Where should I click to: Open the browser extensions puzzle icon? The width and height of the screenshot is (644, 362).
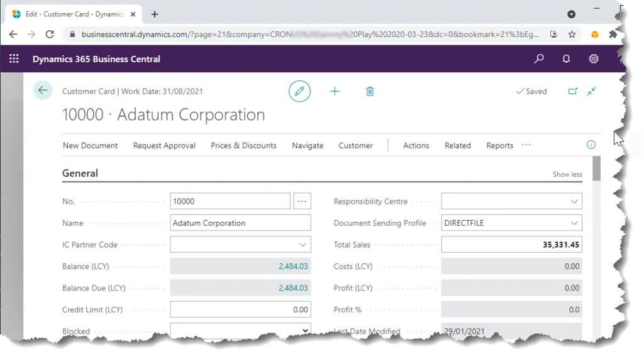coord(613,35)
